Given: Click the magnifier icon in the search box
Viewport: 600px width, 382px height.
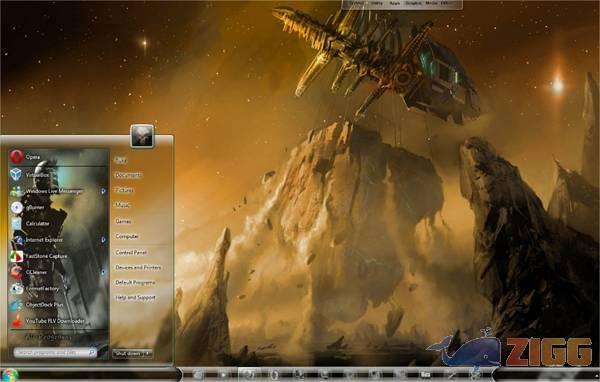Looking at the screenshot, I should tap(92, 352).
